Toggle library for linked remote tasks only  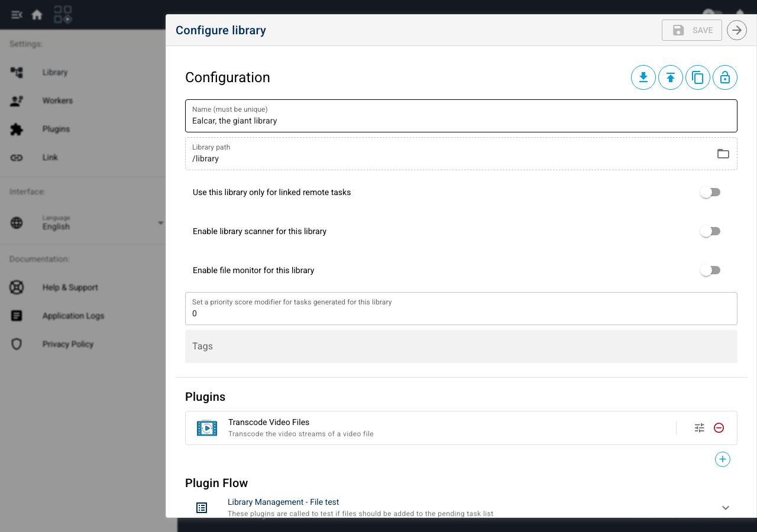click(x=710, y=192)
